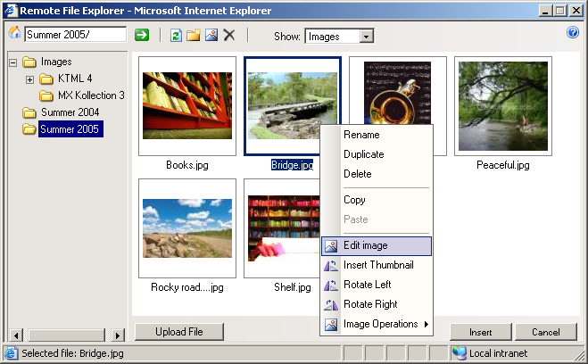Screen dimensions: 588x364
Task: Click the Local intranet zone icon
Action: (x=459, y=353)
